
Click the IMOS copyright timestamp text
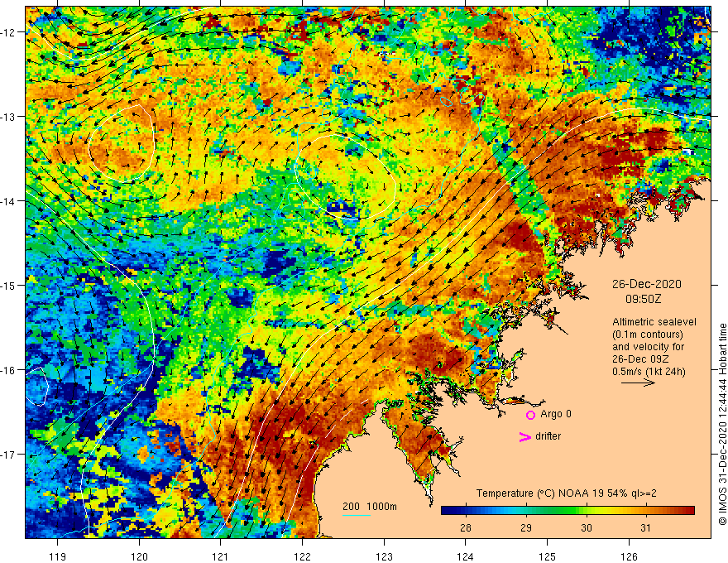pyautogui.click(x=722, y=425)
